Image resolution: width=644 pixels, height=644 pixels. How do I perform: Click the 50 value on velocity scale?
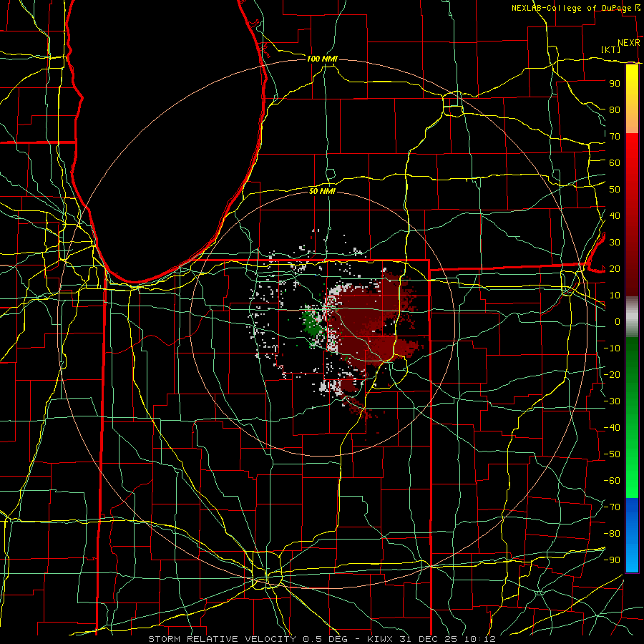(x=615, y=190)
